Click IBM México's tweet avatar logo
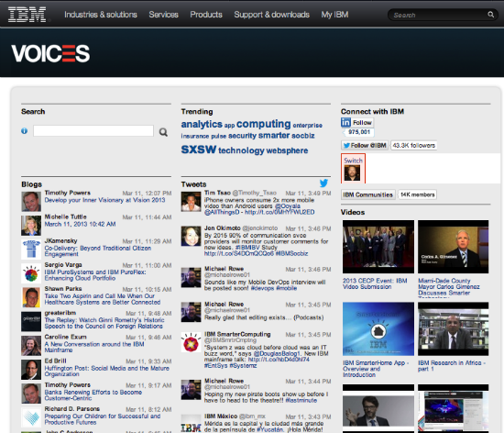 point(191,424)
